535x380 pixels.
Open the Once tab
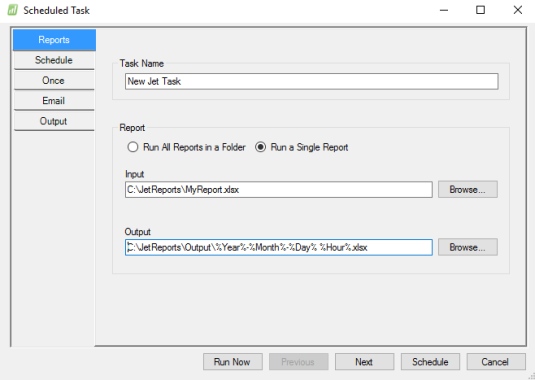click(x=54, y=81)
